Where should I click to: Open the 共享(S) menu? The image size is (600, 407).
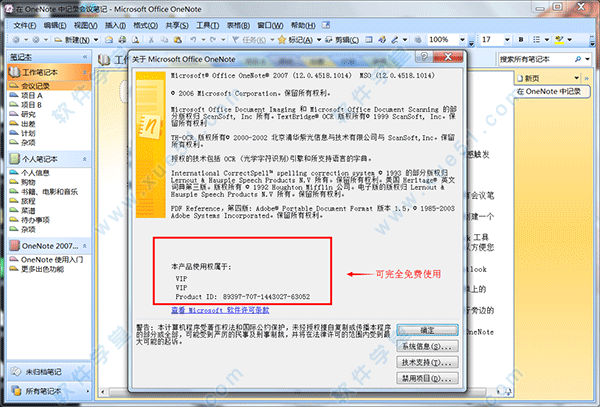click(x=177, y=26)
